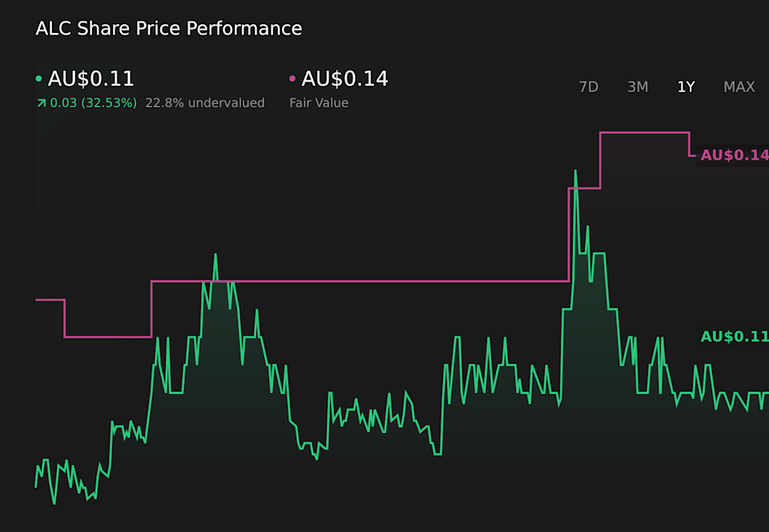Viewport: 769px width, 532px height.
Task: Click the 0.03 (32.53%) change indicator
Action: point(91,103)
